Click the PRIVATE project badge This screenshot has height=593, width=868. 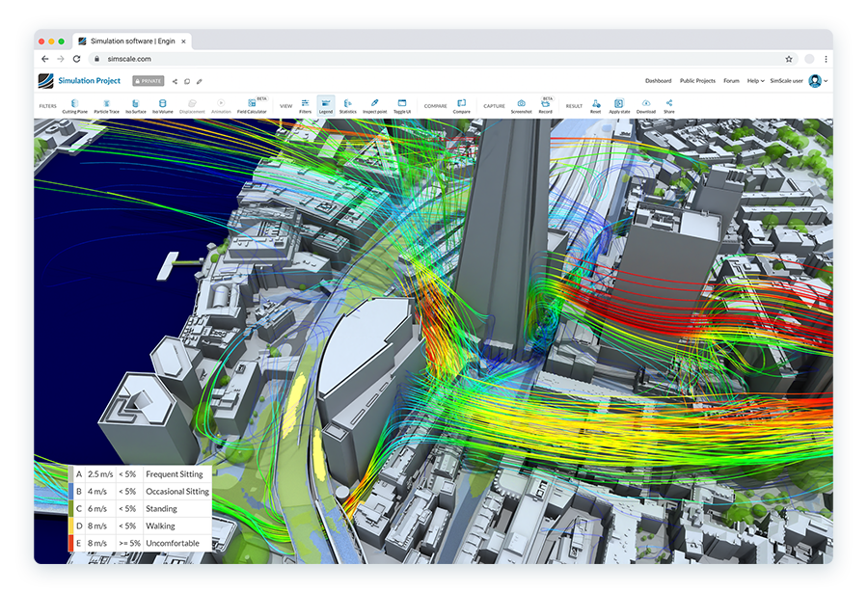tap(149, 81)
